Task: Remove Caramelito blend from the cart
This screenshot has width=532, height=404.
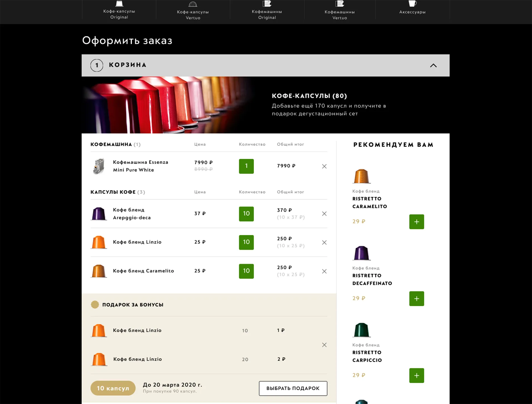Action: pos(324,271)
